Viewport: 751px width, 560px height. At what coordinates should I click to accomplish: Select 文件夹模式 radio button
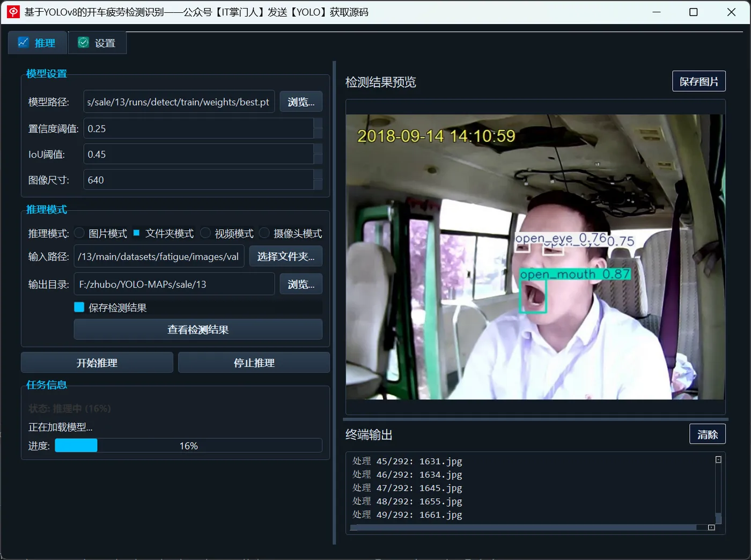136,233
